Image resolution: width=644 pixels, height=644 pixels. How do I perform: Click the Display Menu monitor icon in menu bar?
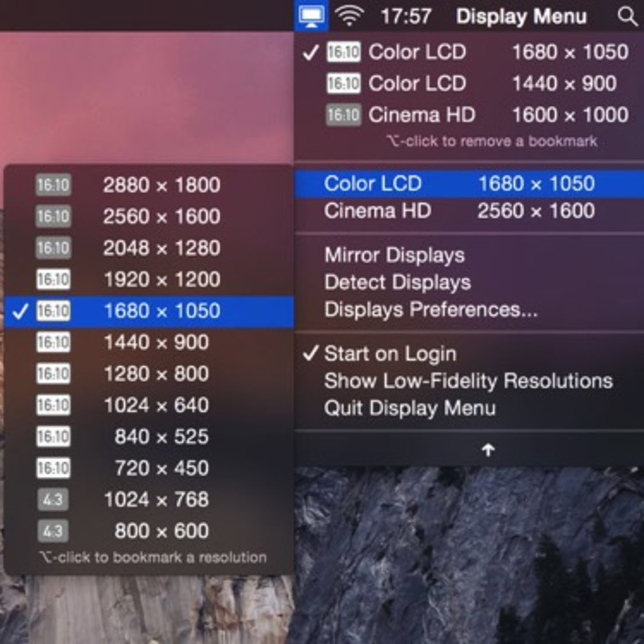tap(311, 16)
